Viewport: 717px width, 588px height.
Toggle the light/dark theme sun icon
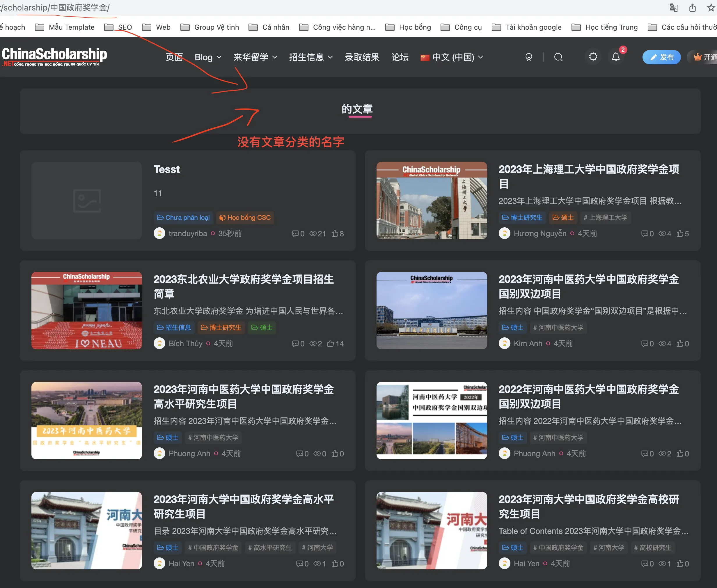593,56
